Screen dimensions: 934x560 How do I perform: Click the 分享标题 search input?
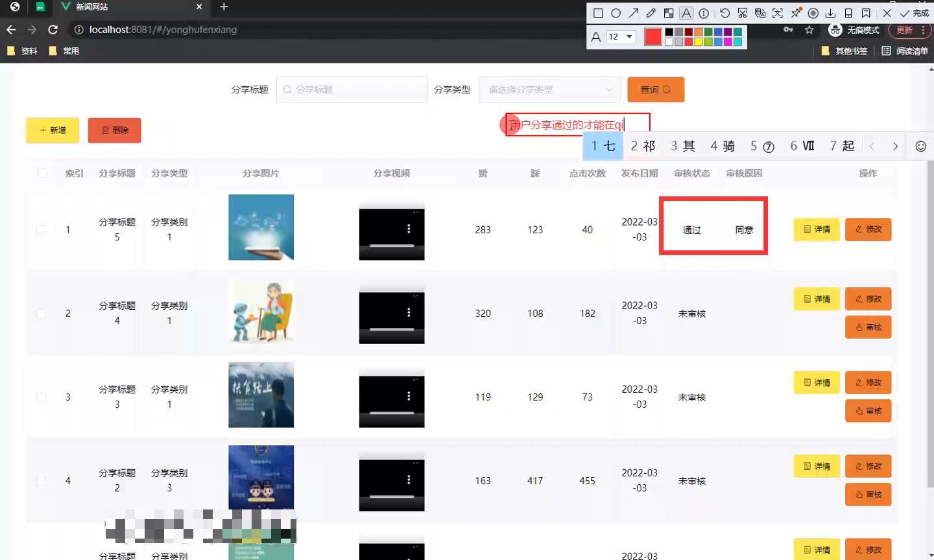[352, 89]
